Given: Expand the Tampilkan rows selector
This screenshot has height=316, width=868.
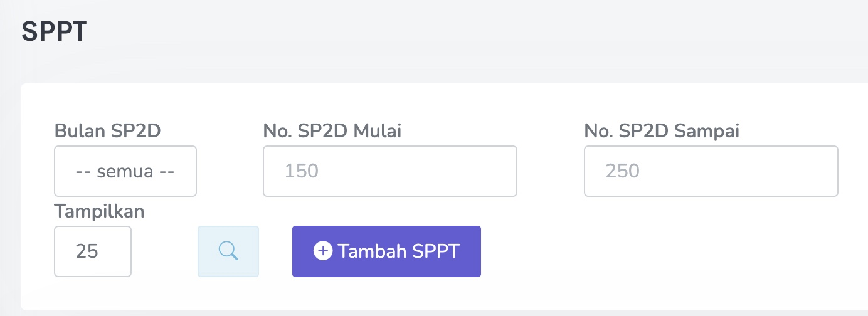Looking at the screenshot, I should pyautogui.click(x=93, y=251).
